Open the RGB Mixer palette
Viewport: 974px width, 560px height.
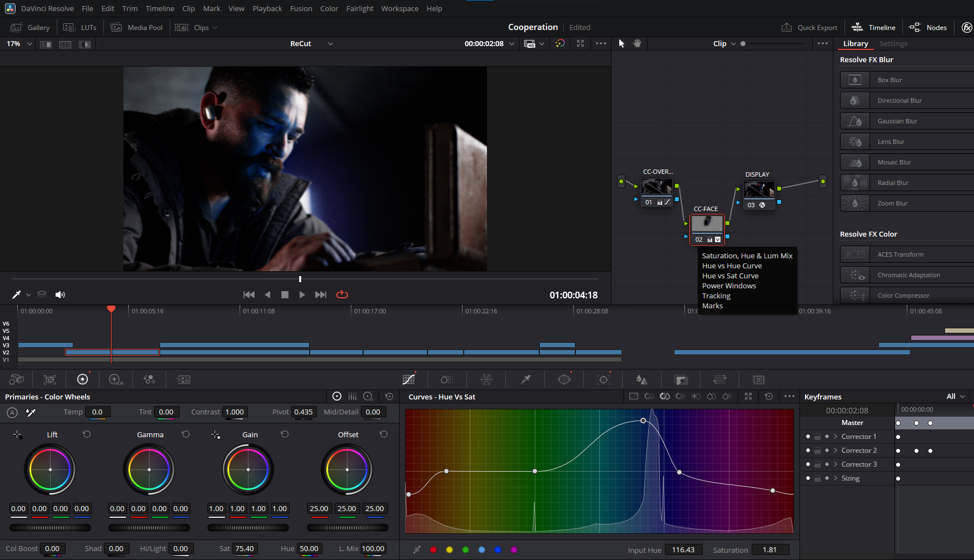point(149,379)
